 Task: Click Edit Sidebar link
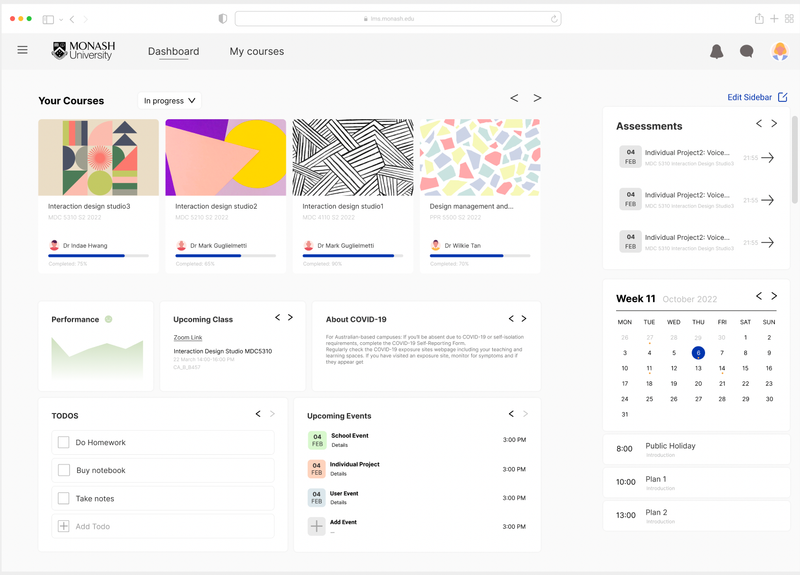(757, 97)
